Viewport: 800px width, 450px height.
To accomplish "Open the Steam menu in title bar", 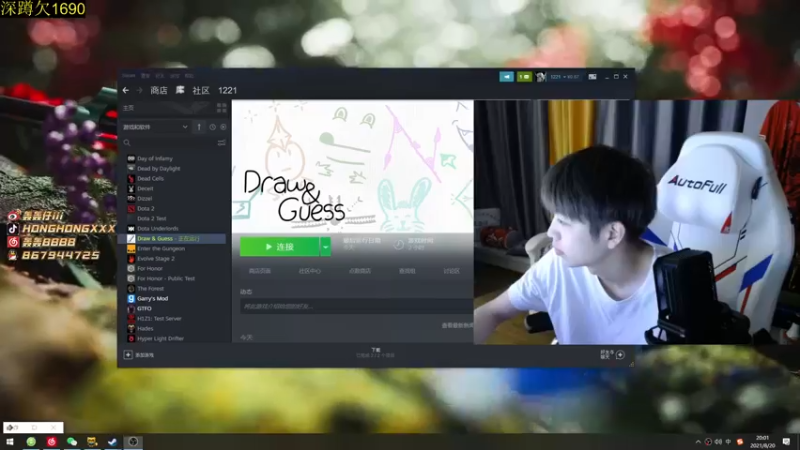I will point(129,76).
